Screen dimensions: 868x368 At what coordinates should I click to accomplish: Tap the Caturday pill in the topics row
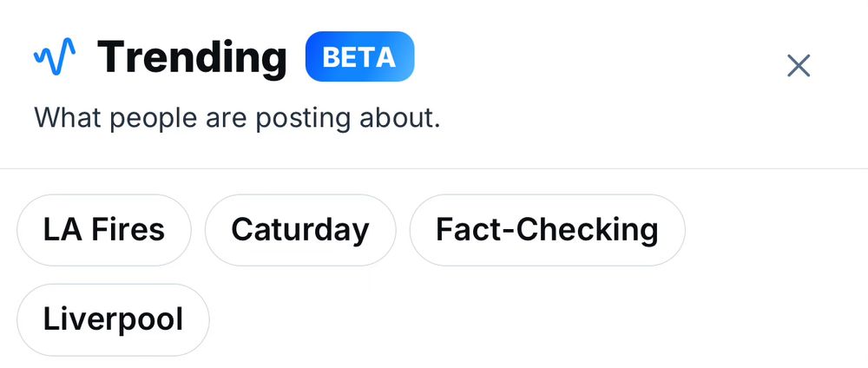300,230
